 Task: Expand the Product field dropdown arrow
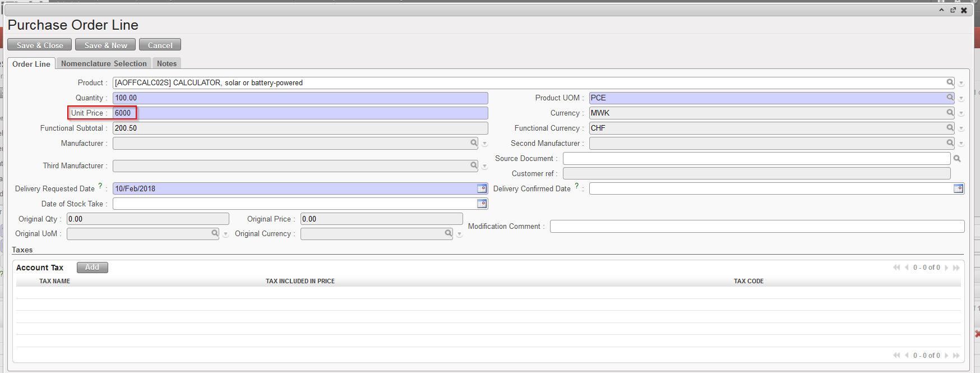tap(961, 84)
